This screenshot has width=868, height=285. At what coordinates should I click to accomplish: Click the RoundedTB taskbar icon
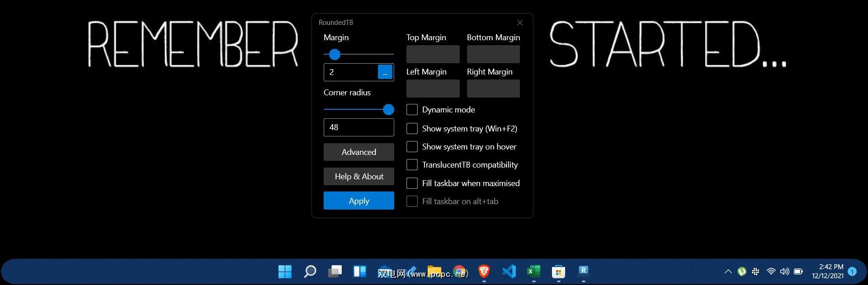(x=583, y=271)
